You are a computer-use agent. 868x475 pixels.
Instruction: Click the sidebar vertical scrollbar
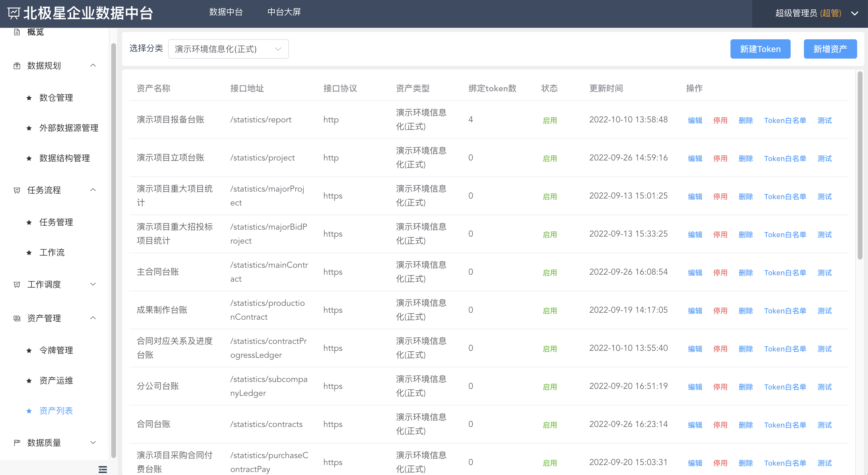pyautogui.click(x=114, y=250)
